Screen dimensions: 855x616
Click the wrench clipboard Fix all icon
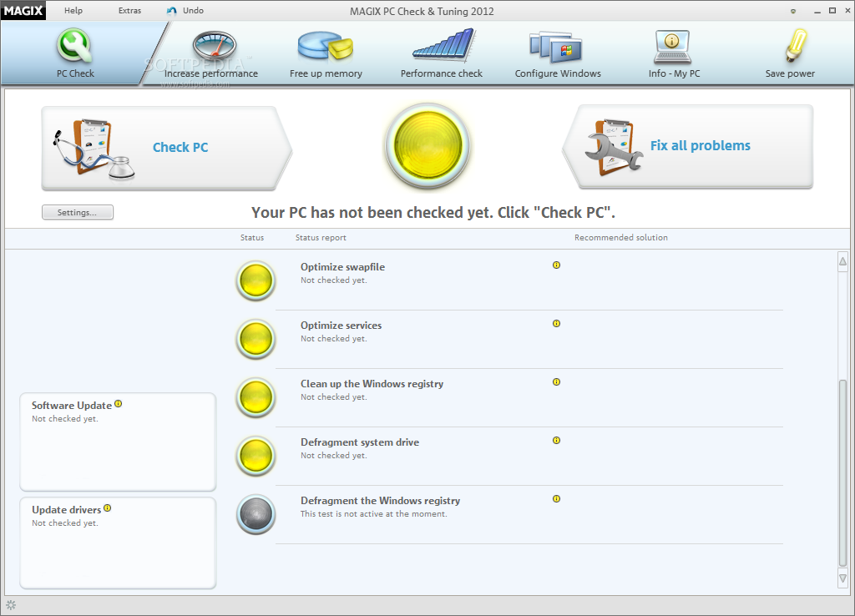click(614, 148)
